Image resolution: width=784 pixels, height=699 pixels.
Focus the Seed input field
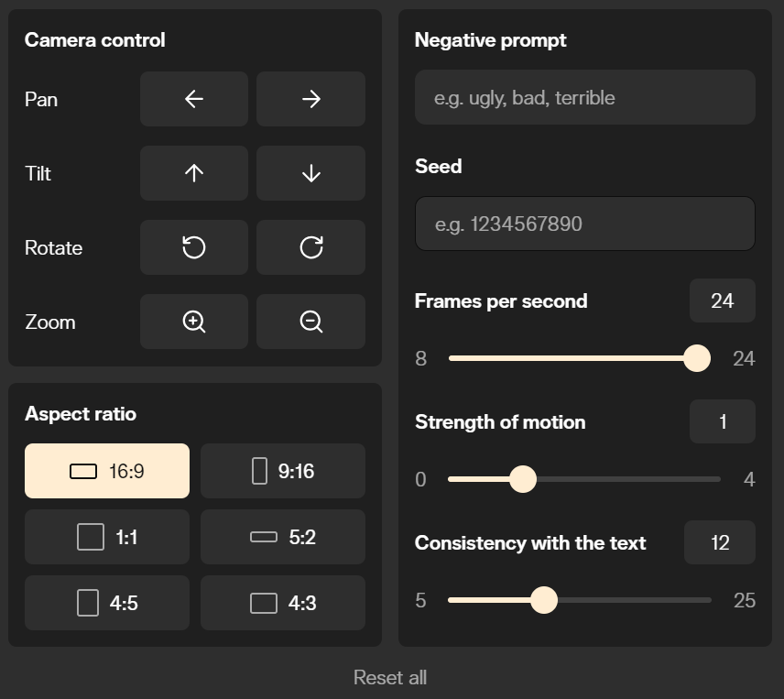point(585,224)
